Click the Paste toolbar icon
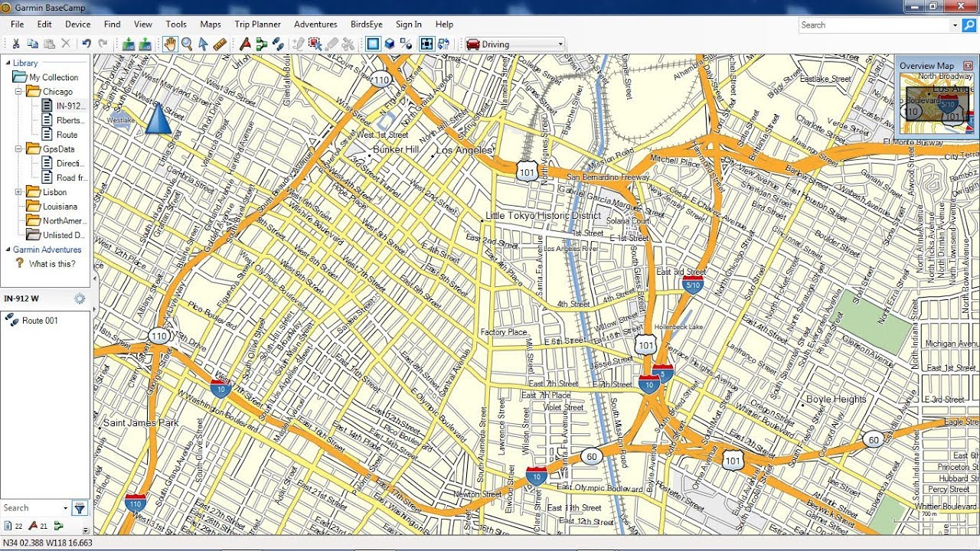This screenshot has height=551, width=980. pos(49,44)
